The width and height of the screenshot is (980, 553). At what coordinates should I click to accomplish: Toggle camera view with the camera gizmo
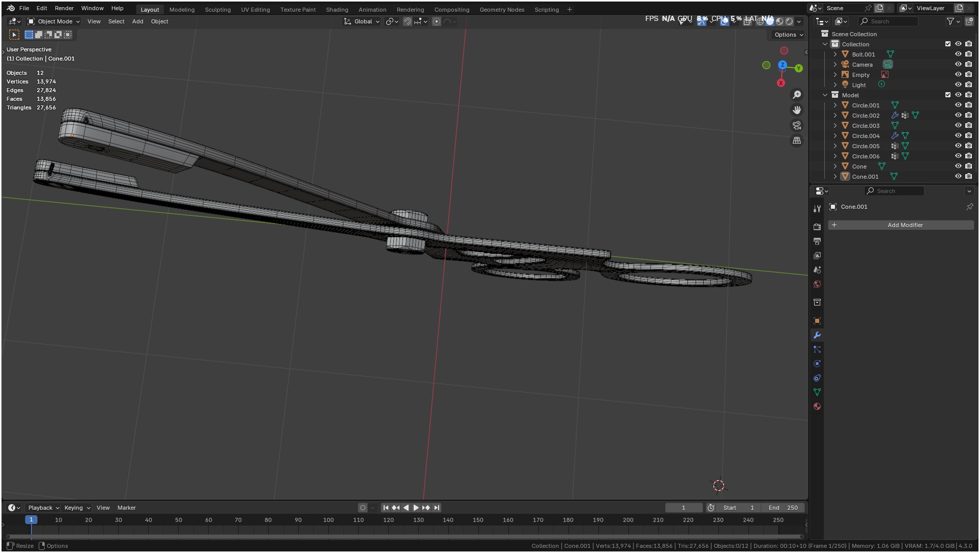pos(797,125)
